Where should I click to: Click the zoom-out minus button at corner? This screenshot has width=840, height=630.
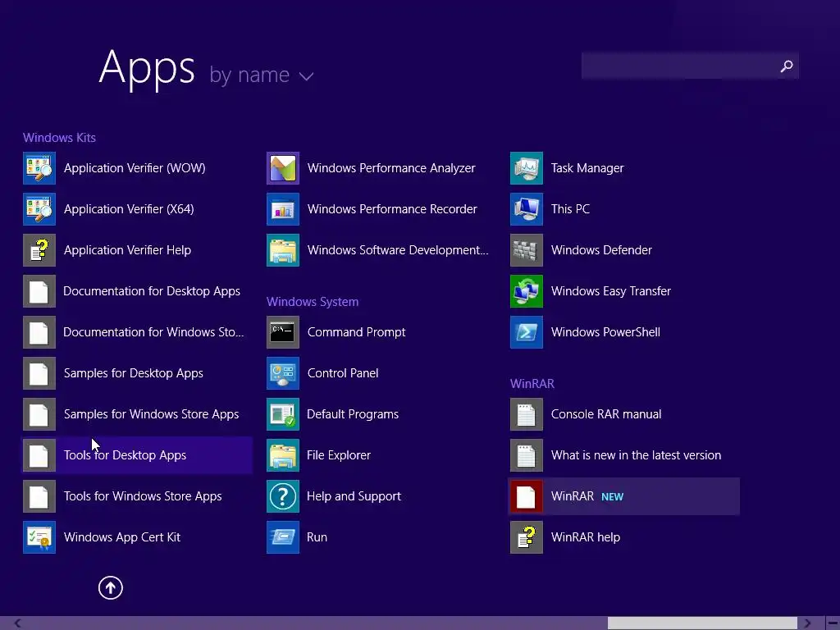[x=833, y=623]
